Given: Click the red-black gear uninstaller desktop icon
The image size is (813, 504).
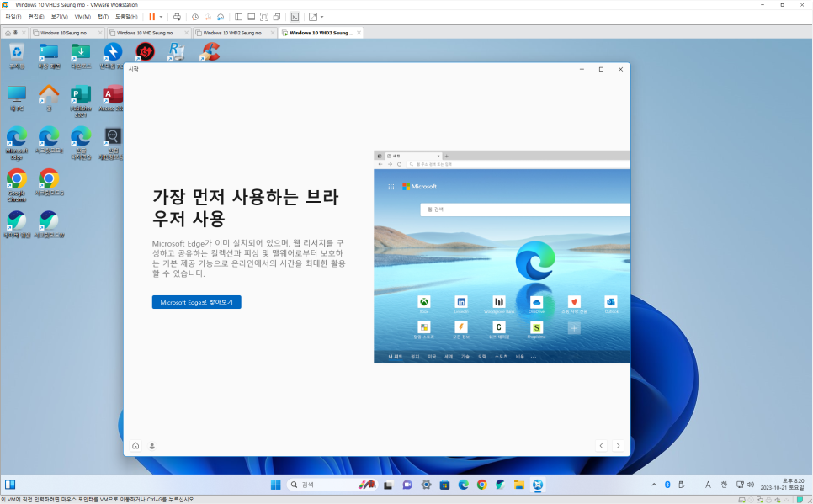Looking at the screenshot, I should point(145,52).
